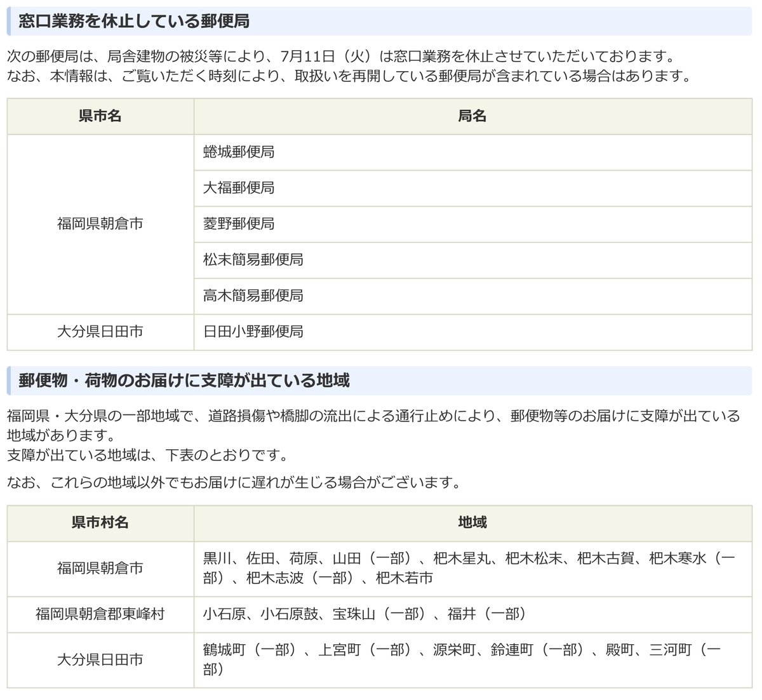The image size is (762, 700).
Task: Click sentence 支障が出ている地域は、下表のとおりです。
Action: pyautogui.click(x=148, y=456)
